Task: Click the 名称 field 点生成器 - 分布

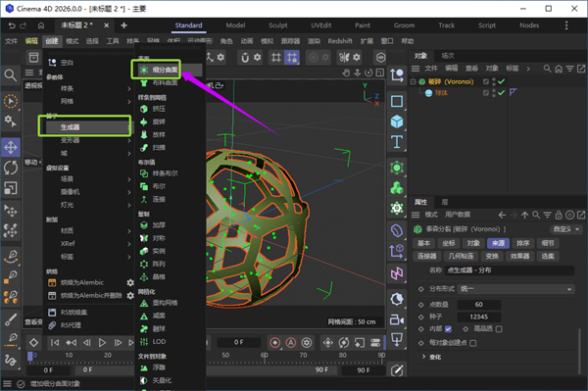Action: 510,270
